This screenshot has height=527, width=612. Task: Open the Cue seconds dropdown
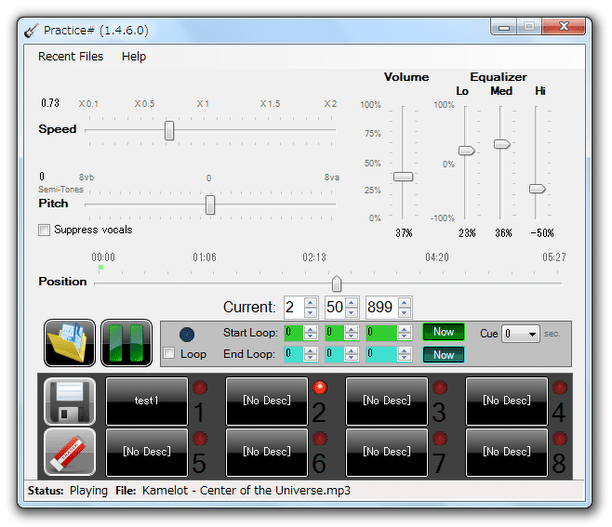[x=520, y=333]
